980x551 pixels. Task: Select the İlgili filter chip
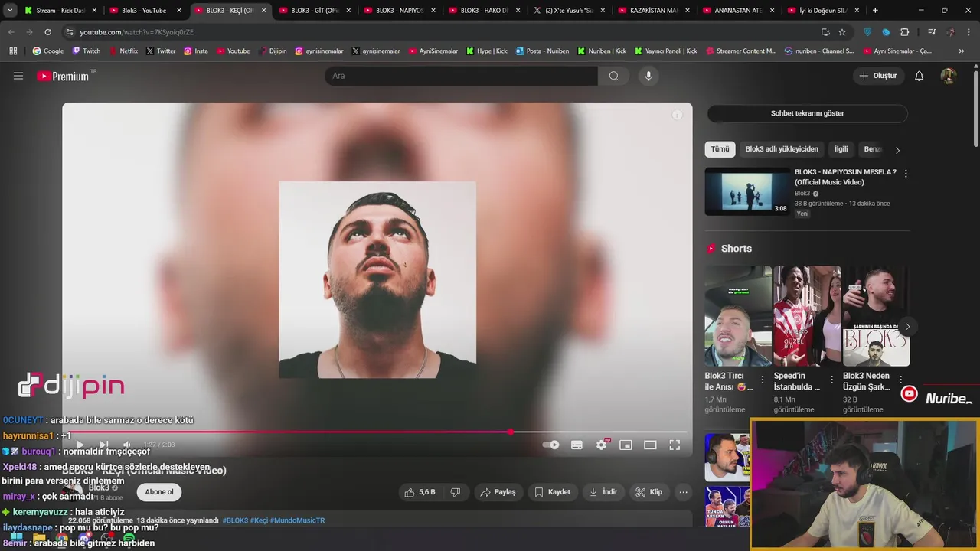(x=841, y=149)
